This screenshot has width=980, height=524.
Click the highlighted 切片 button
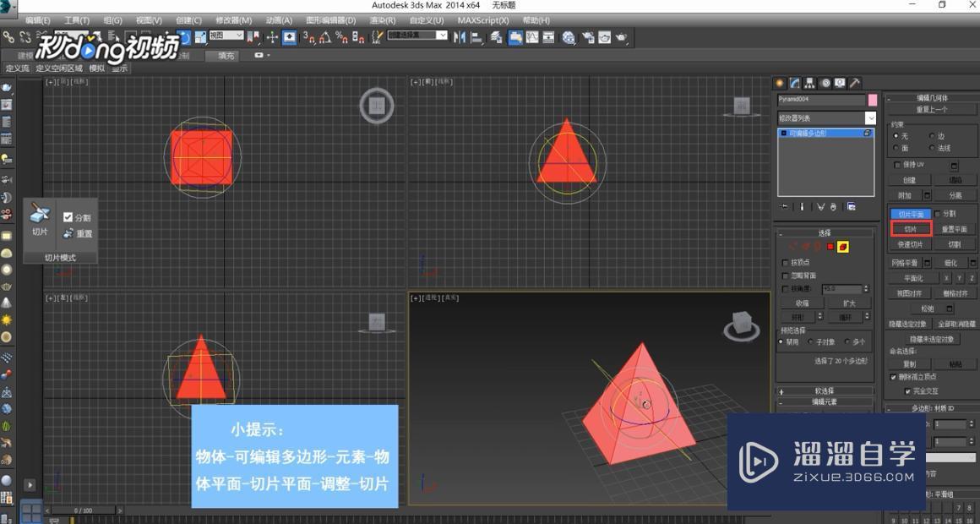(x=912, y=229)
